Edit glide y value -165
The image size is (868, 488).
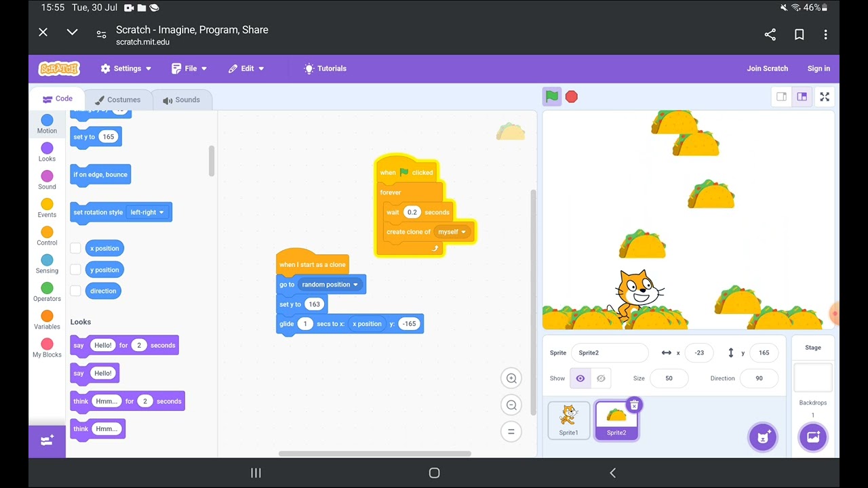(409, 324)
